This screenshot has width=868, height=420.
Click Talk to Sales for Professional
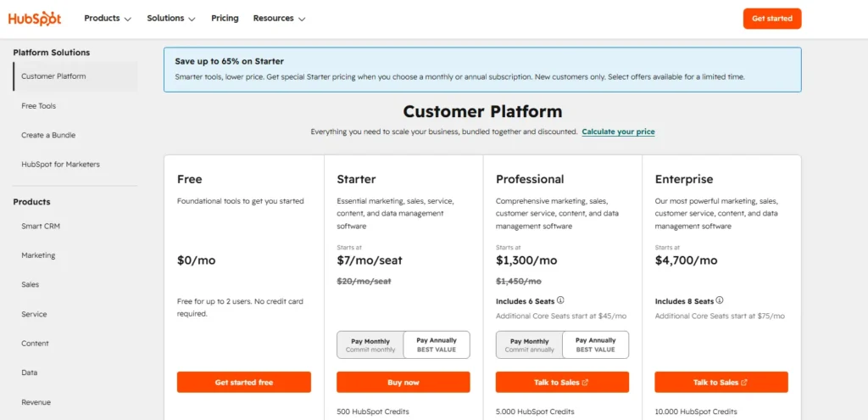pyautogui.click(x=563, y=383)
